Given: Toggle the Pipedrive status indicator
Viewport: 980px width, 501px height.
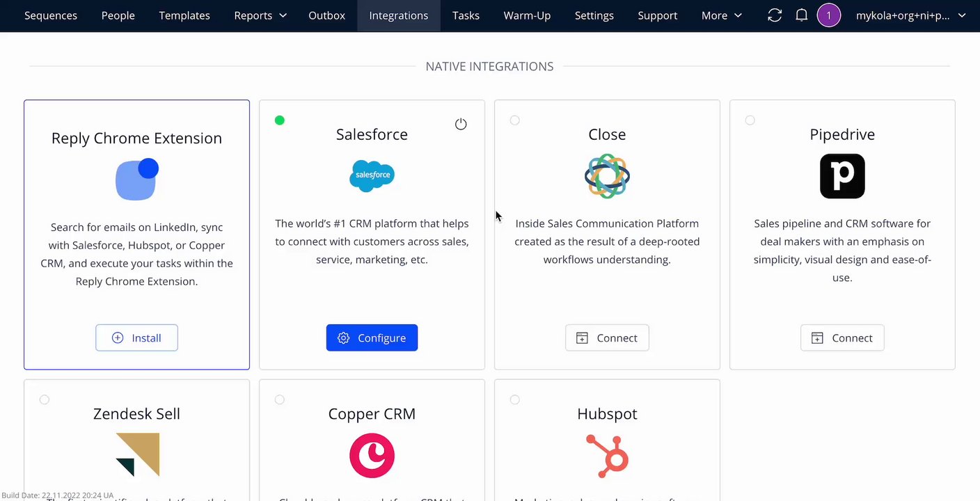Looking at the screenshot, I should pos(750,120).
